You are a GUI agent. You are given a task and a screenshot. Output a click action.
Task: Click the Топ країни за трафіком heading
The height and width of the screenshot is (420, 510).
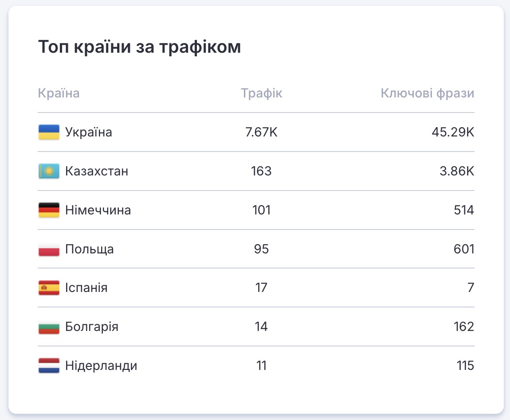coord(140,47)
